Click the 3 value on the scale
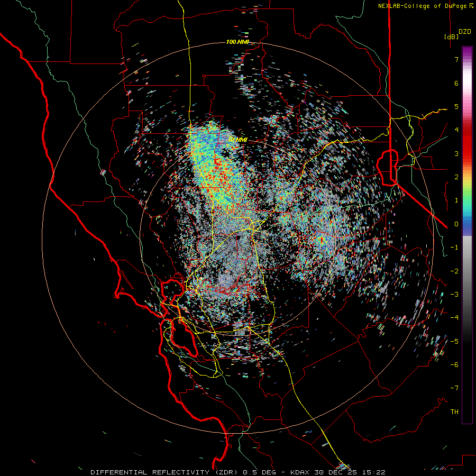The width and height of the screenshot is (476, 476). coord(456,153)
